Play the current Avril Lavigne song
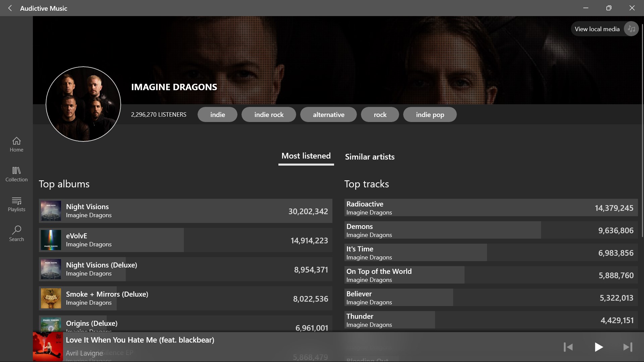Screen dimensions: 644x362 (x=598, y=347)
